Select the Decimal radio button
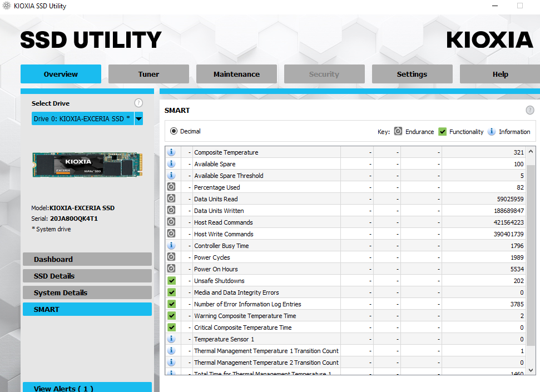This screenshot has height=392, width=540. 174,131
